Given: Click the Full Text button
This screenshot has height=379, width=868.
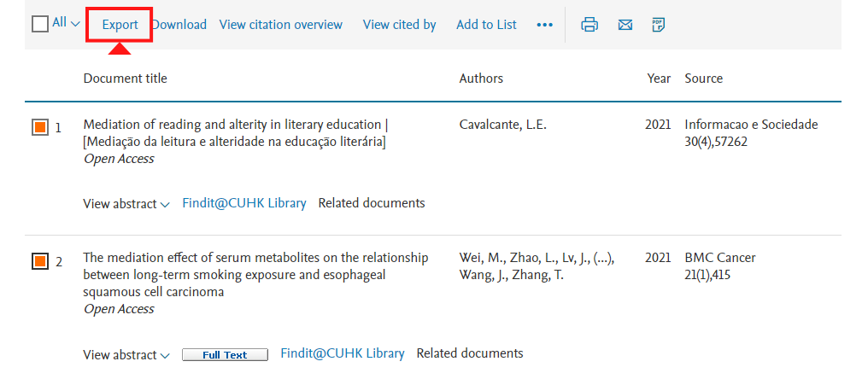Looking at the screenshot, I should coord(225,355).
